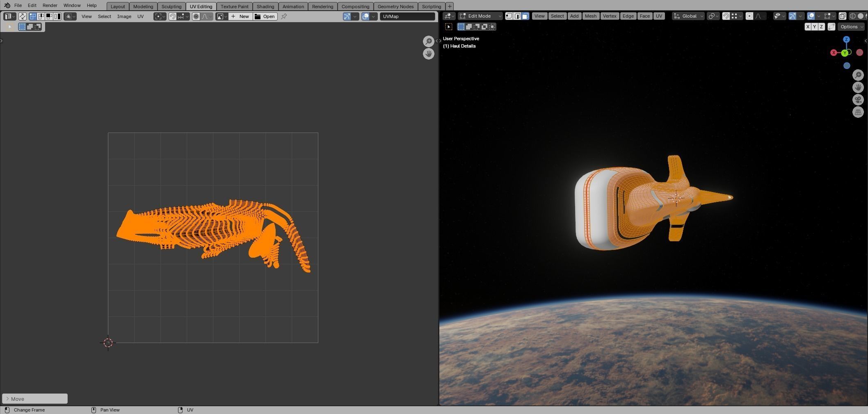Viewport: 868px width, 414px height.
Task: Switch to the Shading workspace tab
Action: (265, 7)
